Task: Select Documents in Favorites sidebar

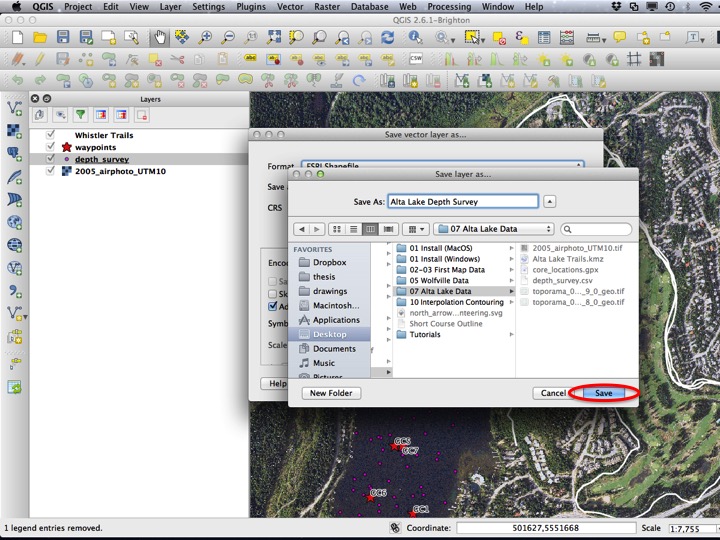Action: pyautogui.click(x=329, y=349)
